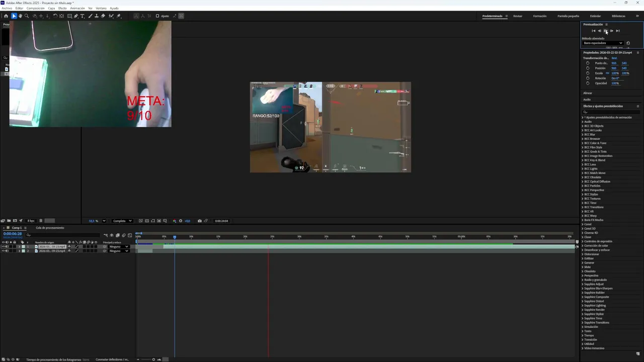
Task: Select the Selection arrow tool
Action: click(x=14, y=16)
